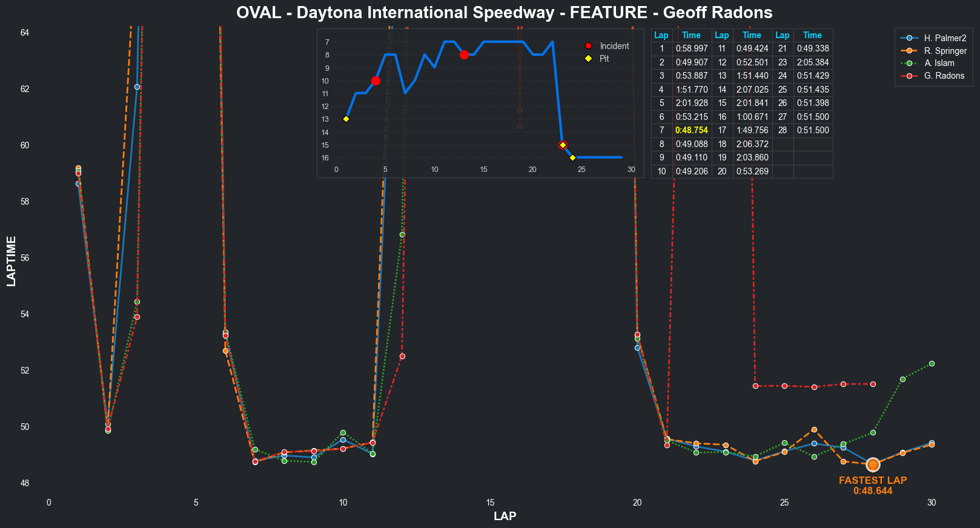This screenshot has width=980, height=528.
Task: Select the red incident dot at position 10
Action: [376, 81]
